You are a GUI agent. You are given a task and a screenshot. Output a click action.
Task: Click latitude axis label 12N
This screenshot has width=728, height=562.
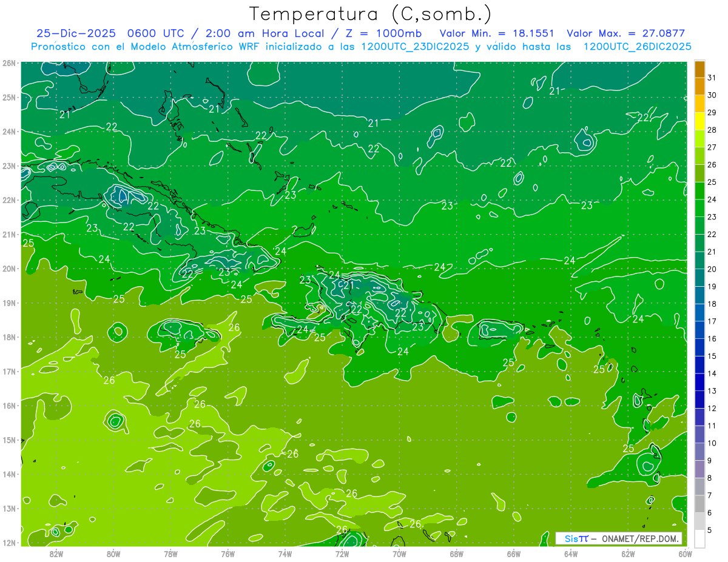point(8,543)
